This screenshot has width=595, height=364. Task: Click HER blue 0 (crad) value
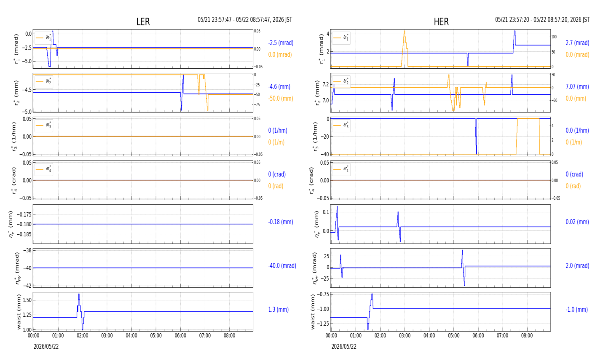pos(574,174)
